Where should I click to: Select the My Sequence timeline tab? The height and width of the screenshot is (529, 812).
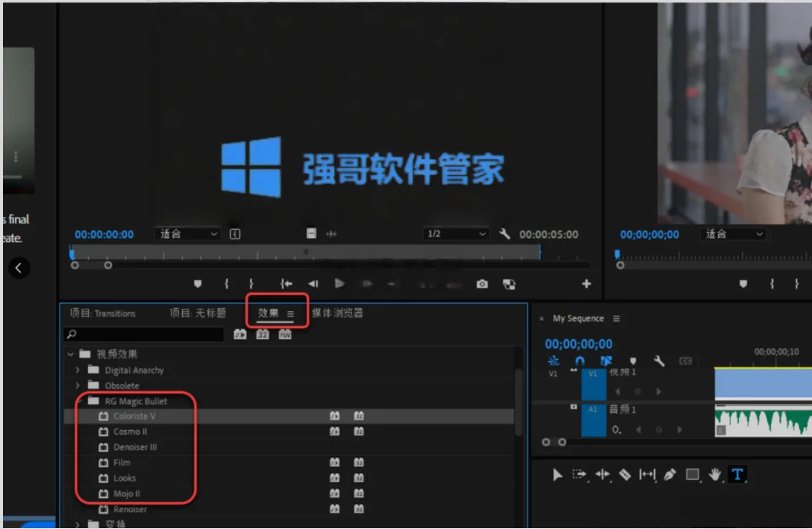coord(578,318)
